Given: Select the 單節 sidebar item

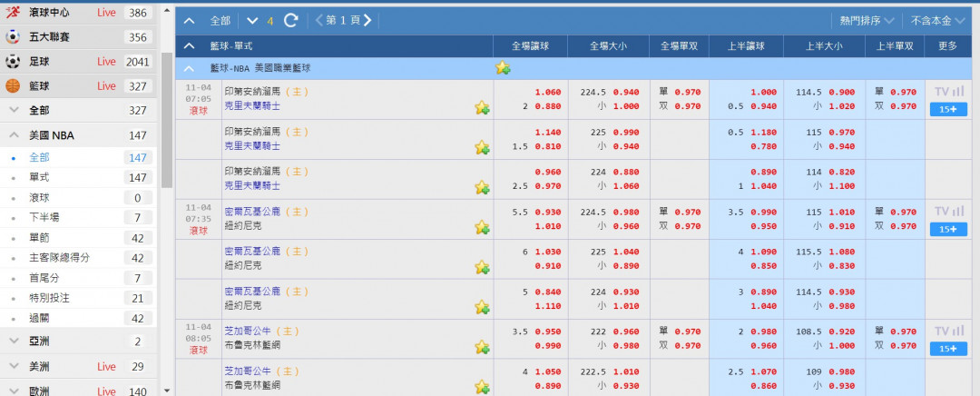Looking at the screenshot, I should click(x=78, y=238).
